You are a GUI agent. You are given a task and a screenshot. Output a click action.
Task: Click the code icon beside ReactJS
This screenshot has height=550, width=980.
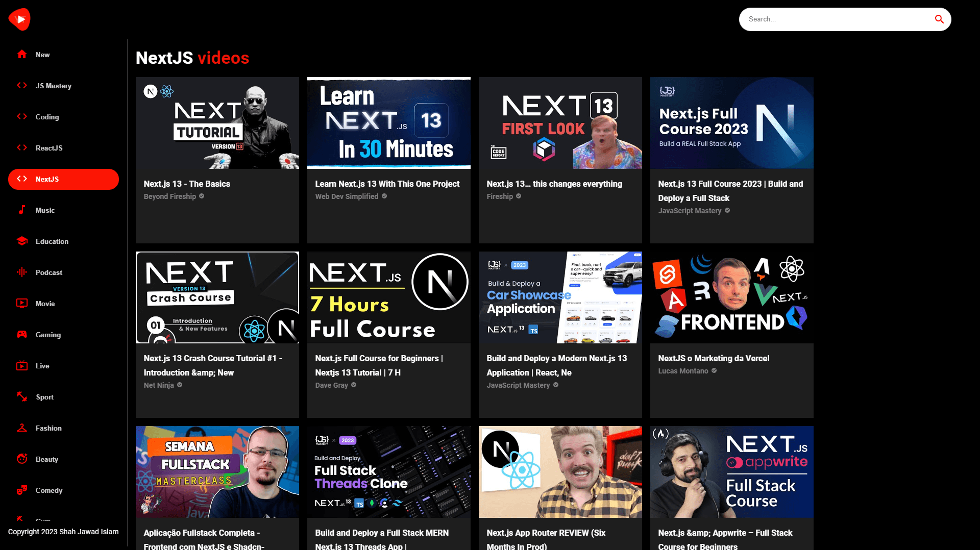click(x=22, y=147)
